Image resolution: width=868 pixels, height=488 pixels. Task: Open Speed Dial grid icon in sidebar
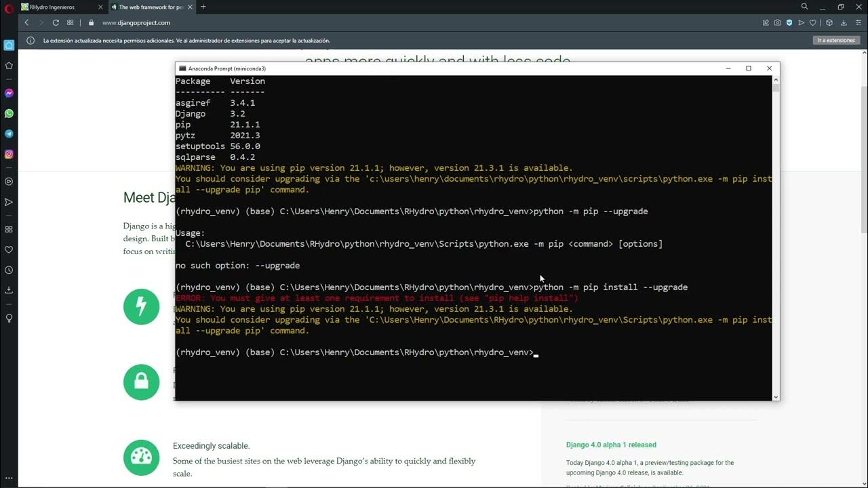pos(9,229)
